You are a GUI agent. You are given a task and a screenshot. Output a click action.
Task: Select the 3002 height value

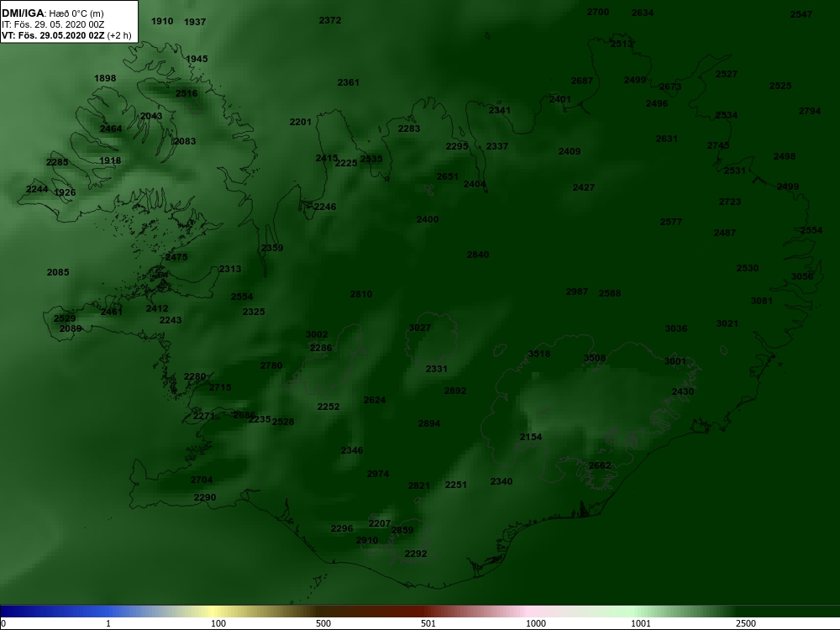(x=317, y=335)
